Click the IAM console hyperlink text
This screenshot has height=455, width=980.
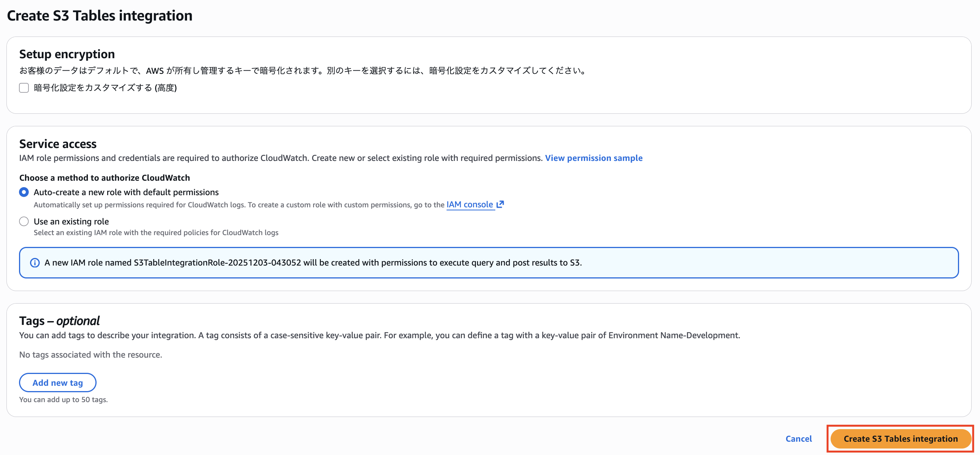(470, 204)
